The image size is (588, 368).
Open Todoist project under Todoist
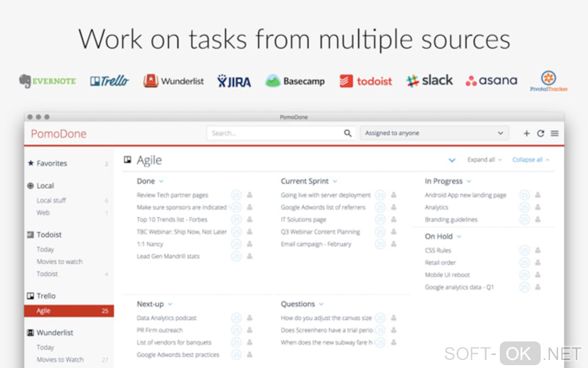47,274
